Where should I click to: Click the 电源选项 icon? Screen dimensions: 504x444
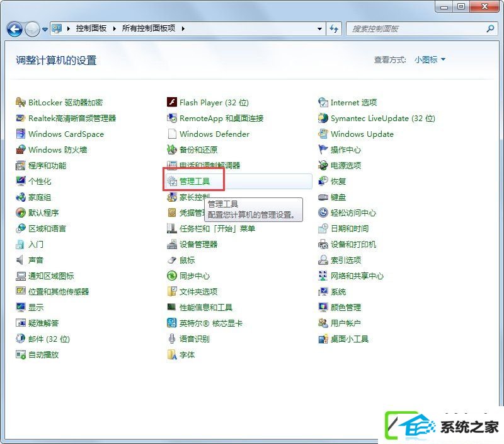point(323,165)
